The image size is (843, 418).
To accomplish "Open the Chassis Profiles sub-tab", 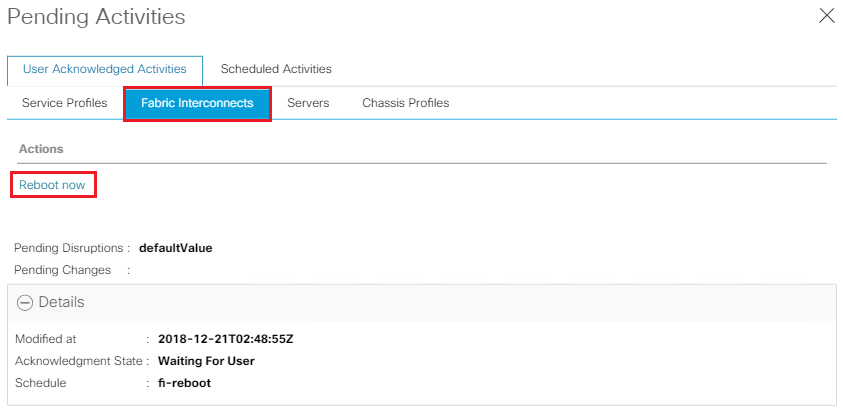I will pyautogui.click(x=405, y=103).
